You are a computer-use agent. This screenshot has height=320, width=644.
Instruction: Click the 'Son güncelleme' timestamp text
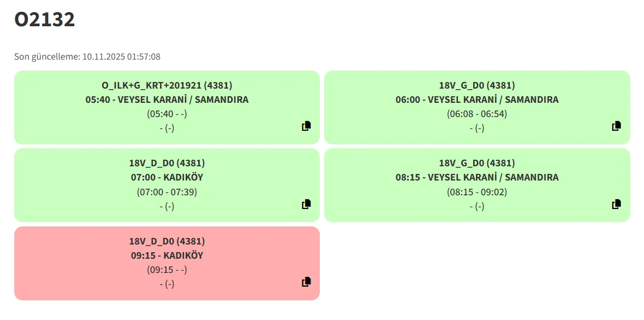pyautogui.click(x=88, y=56)
